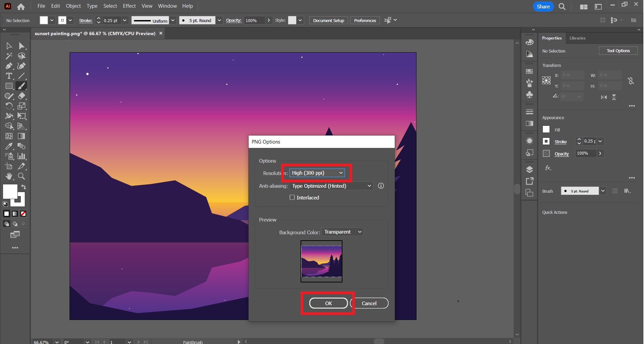Select the Curvature tool
This screenshot has width=644, height=344.
tap(22, 66)
